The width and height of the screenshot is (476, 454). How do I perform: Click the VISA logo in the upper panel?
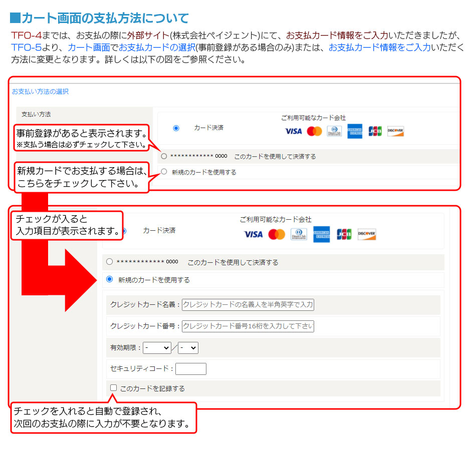tap(293, 131)
